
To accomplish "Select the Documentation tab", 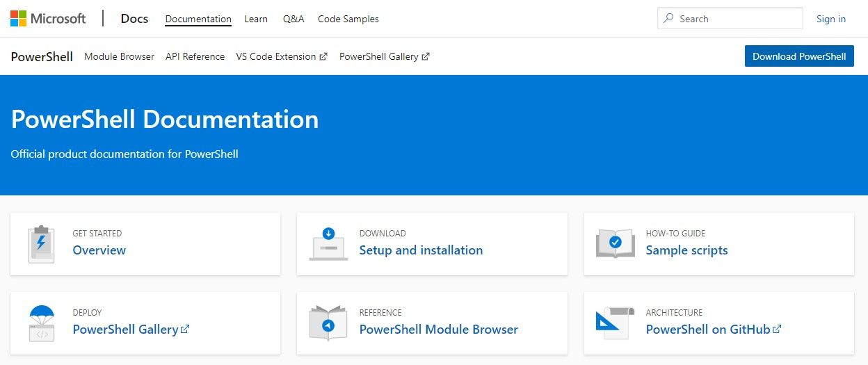I will pos(198,19).
